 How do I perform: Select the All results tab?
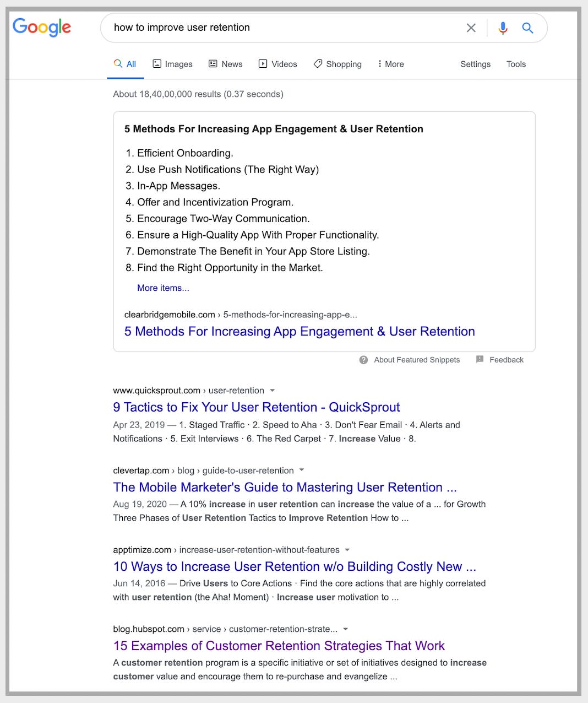(x=125, y=64)
